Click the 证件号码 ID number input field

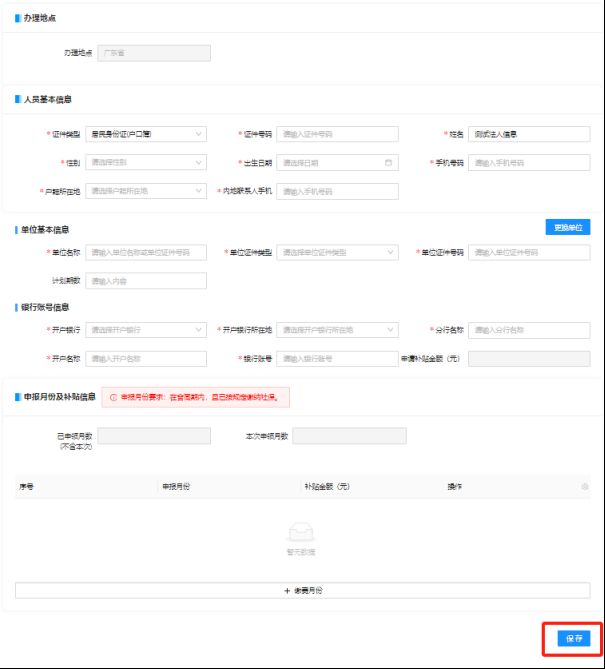click(x=337, y=134)
